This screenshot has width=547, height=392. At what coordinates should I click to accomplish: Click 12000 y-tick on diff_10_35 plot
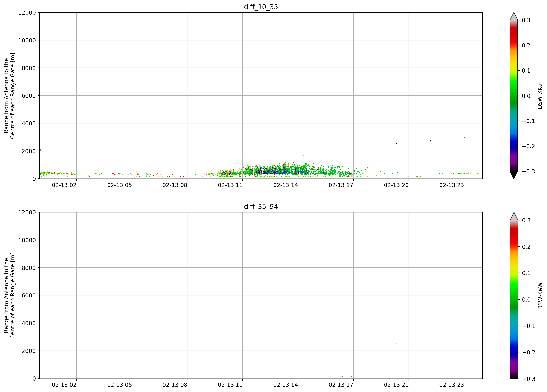coord(27,12)
